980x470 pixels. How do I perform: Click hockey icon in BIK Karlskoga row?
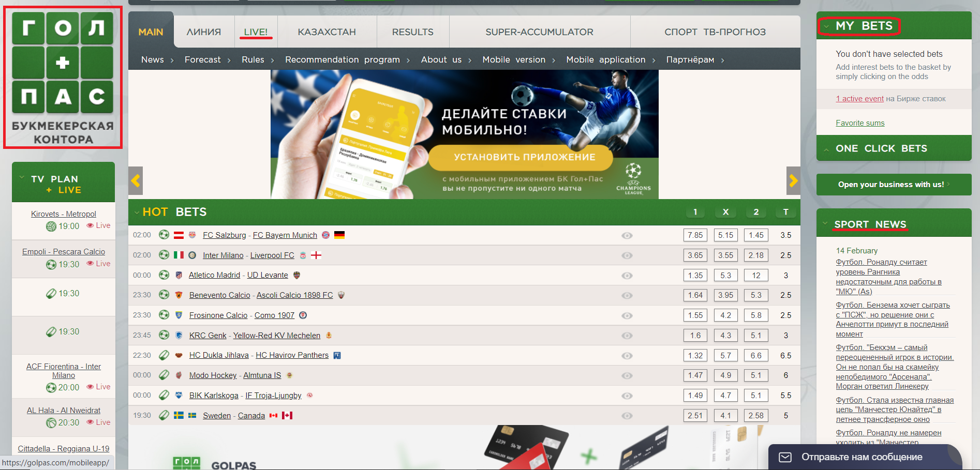(x=164, y=395)
